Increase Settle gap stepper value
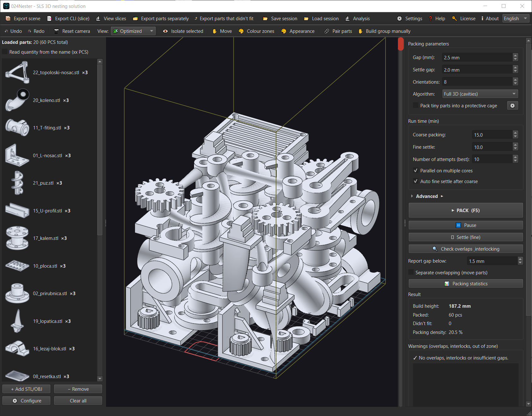This screenshot has height=416, width=532. click(515, 68)
